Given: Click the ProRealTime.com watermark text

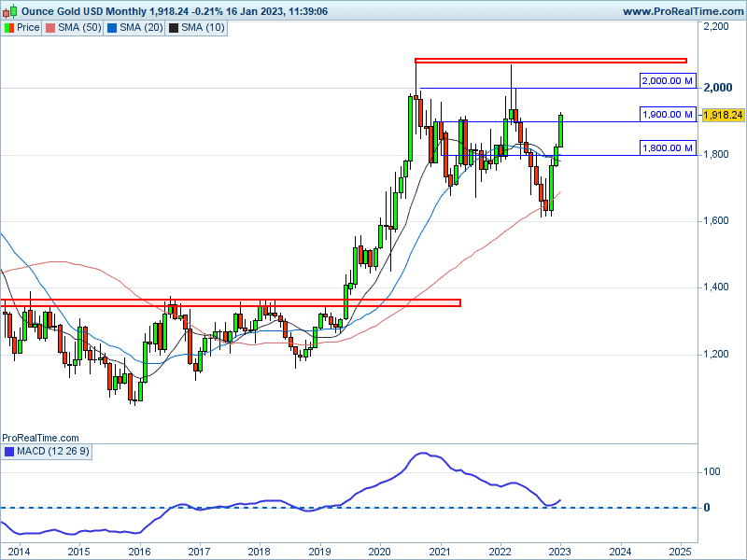Looking at the screenshot, I should (40, 437).
